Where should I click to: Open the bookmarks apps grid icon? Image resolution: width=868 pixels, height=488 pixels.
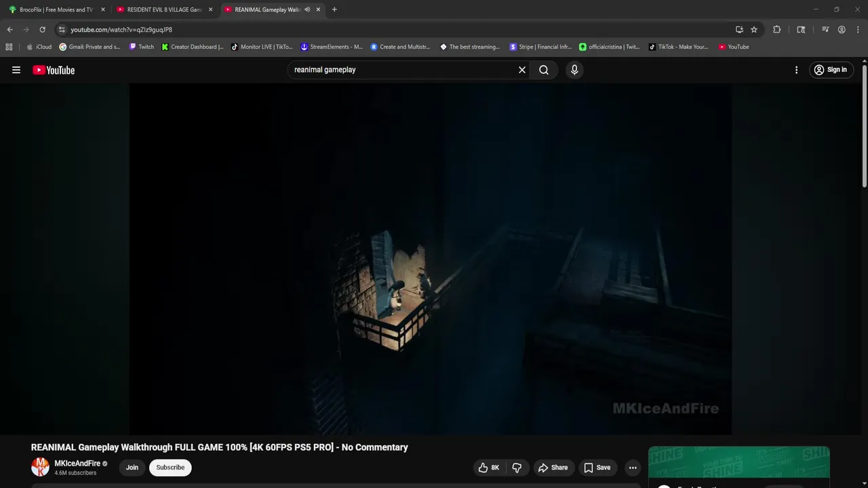(x=9, y=47)
